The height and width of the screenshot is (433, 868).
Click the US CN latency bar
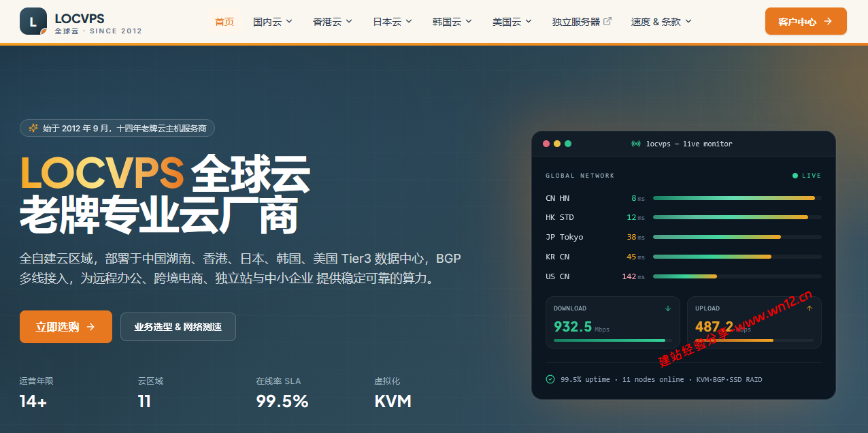point(737,276)
